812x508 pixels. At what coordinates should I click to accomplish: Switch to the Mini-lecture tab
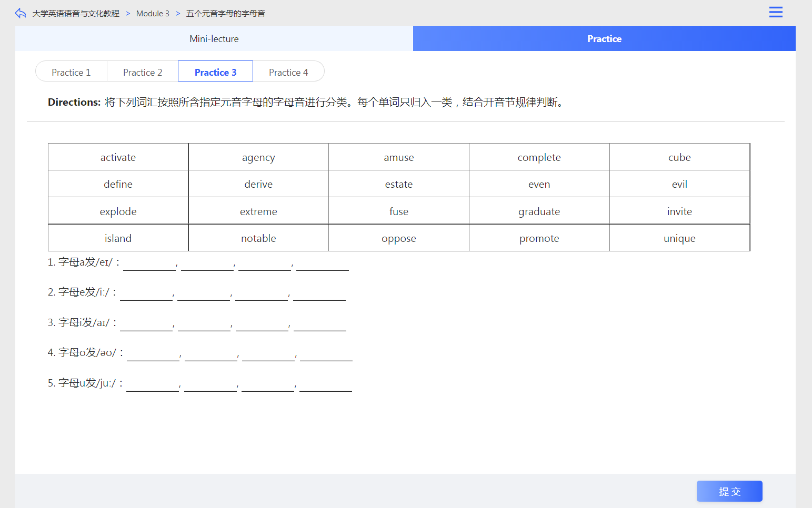click(214, 39)
